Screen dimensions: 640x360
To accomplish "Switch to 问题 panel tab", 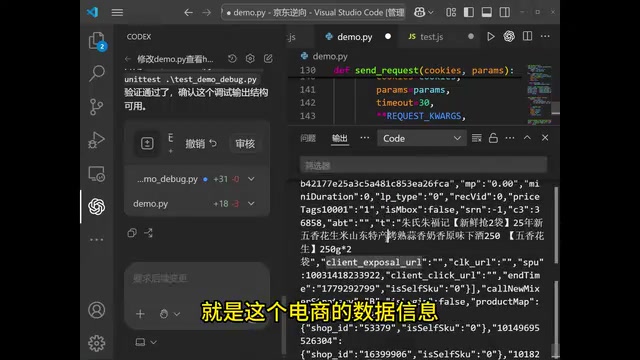I will [308, 138].
